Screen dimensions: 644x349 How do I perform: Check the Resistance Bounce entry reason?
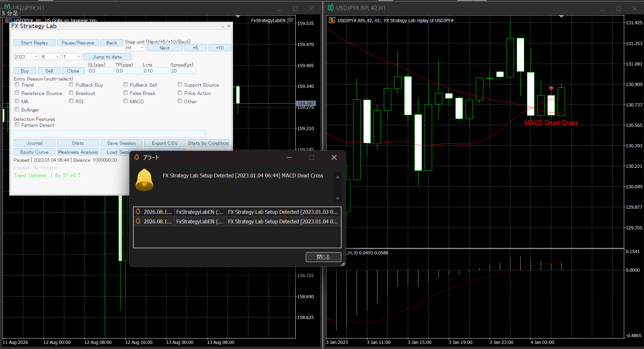click(17, 93)
